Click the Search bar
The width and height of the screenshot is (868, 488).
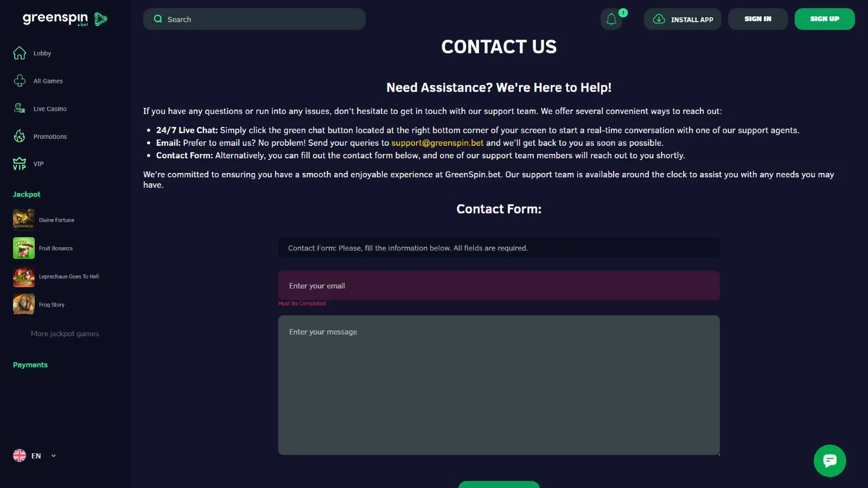click(254, 19)
